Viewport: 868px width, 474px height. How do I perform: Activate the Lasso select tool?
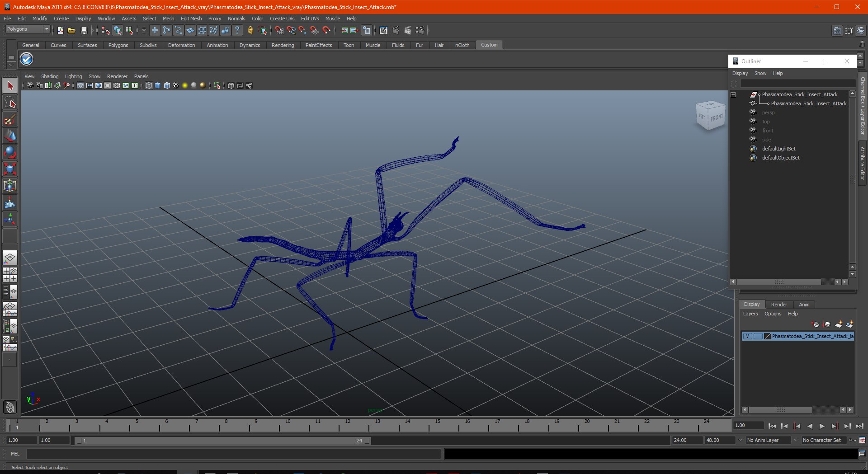pyautogui.click(x=10, y=103)
